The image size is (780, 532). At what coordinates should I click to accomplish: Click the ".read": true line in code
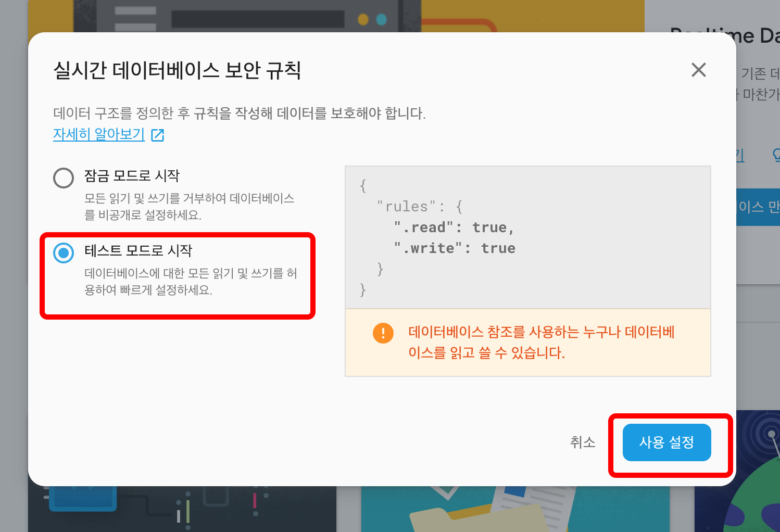pos(454,227)
